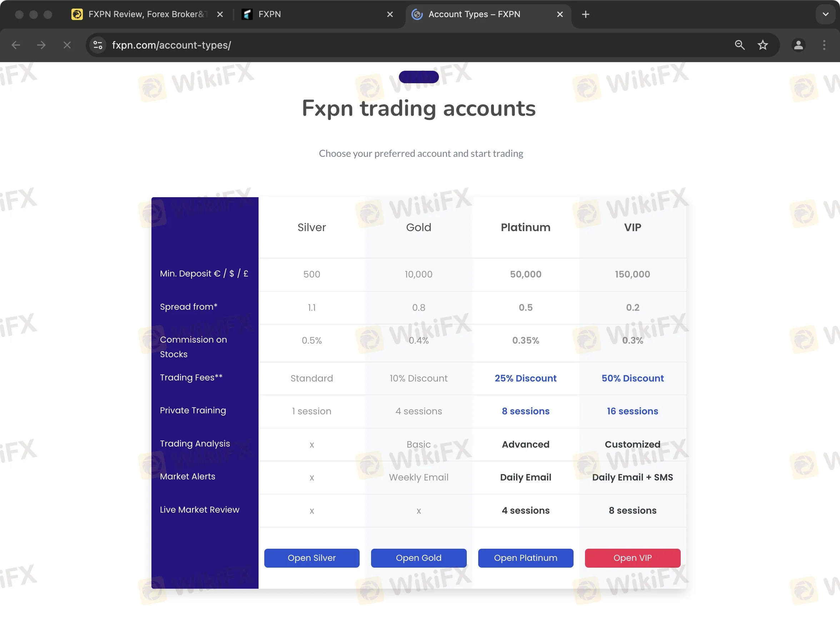Click the browser search icon

click(739, 45)
